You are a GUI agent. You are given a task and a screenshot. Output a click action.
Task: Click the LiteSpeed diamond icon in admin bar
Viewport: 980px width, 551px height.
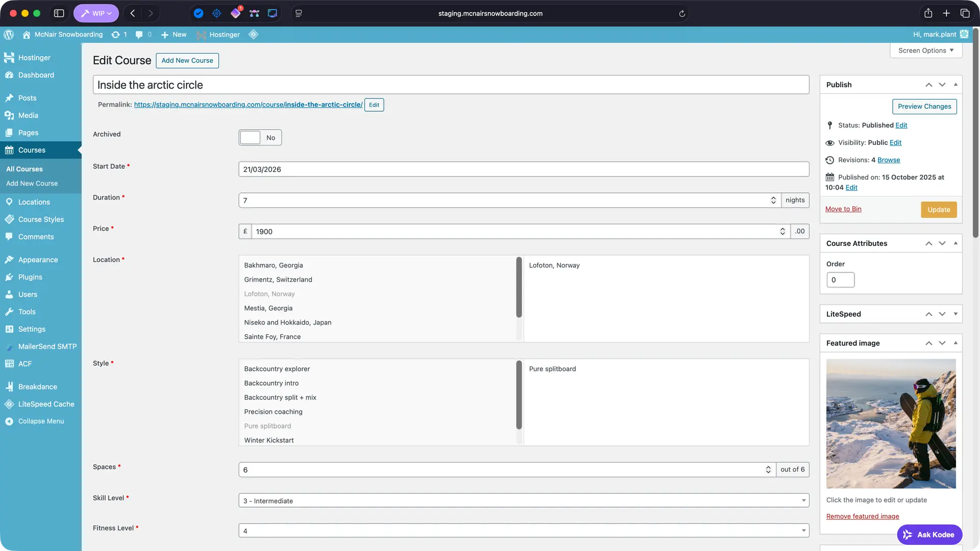(253, 34)
